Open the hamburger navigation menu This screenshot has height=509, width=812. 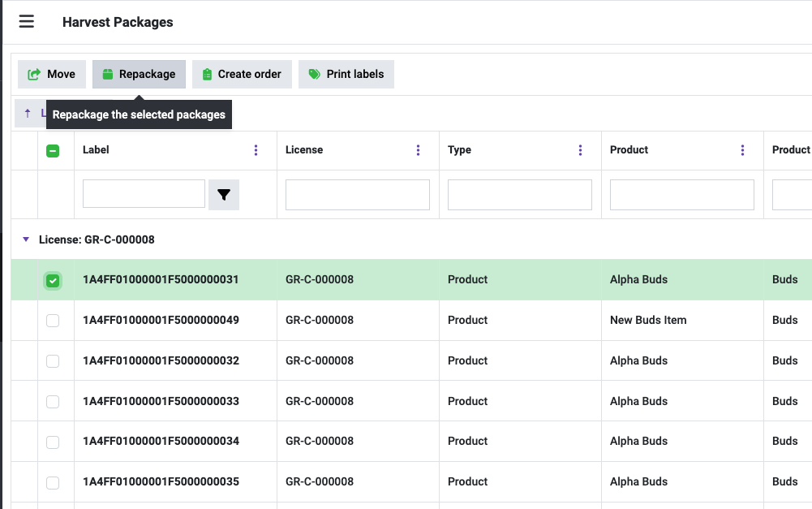(27, 22)
